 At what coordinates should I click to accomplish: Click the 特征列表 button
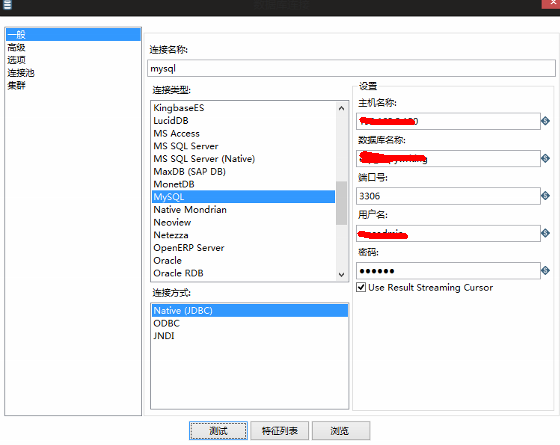[280, 431]
